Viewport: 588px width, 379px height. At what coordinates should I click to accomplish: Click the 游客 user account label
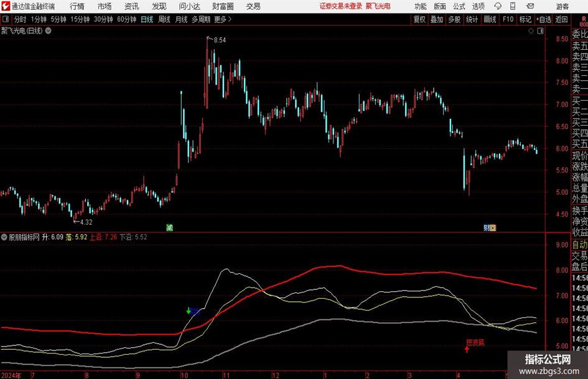(x=562, y=6)
